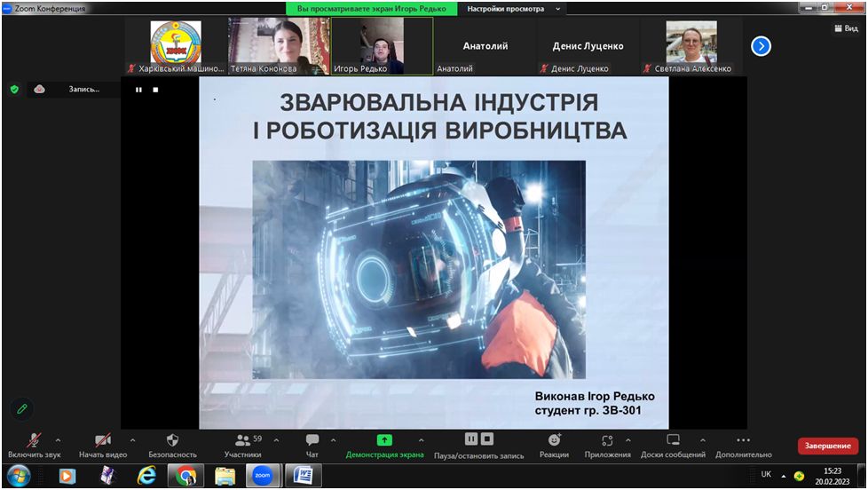
Task: Expand arrow next to Участники
Action: click(276, 440)
